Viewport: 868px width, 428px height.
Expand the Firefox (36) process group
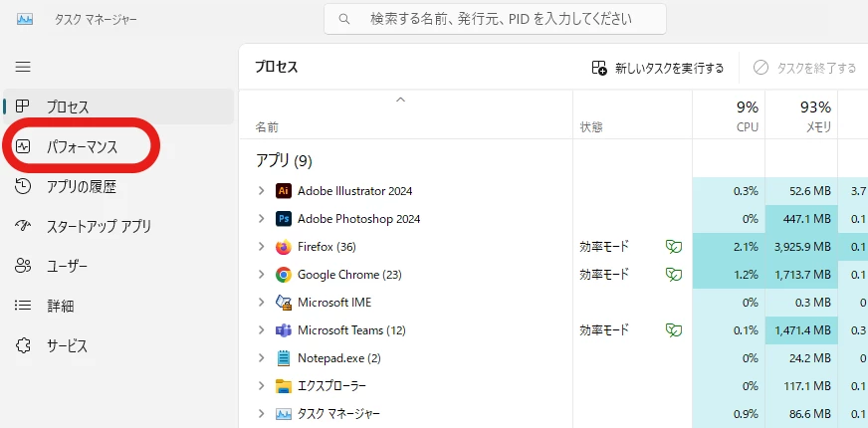(261, 247)
